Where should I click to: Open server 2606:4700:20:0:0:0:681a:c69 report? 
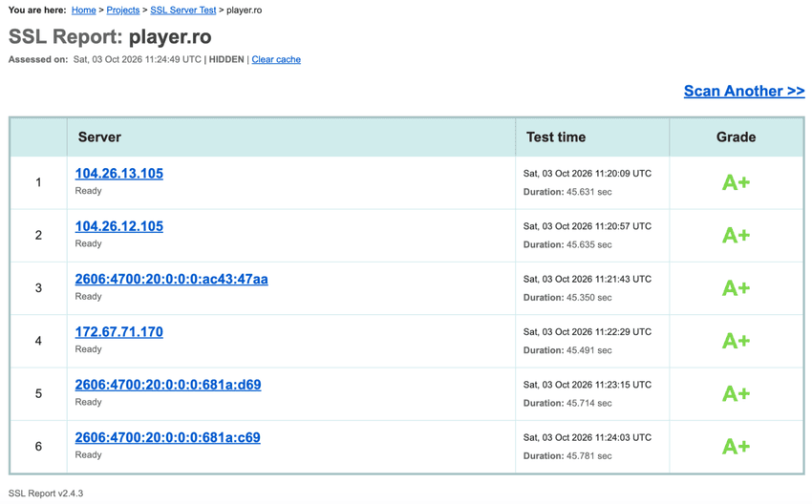[x=168, y=437]
